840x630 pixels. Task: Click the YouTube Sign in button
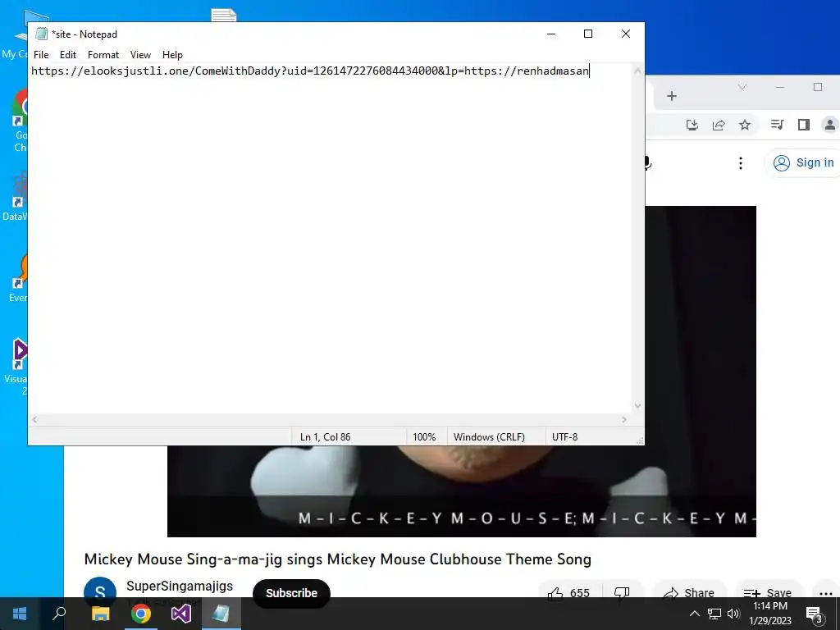pyautogui.click(x=803, y=163)
